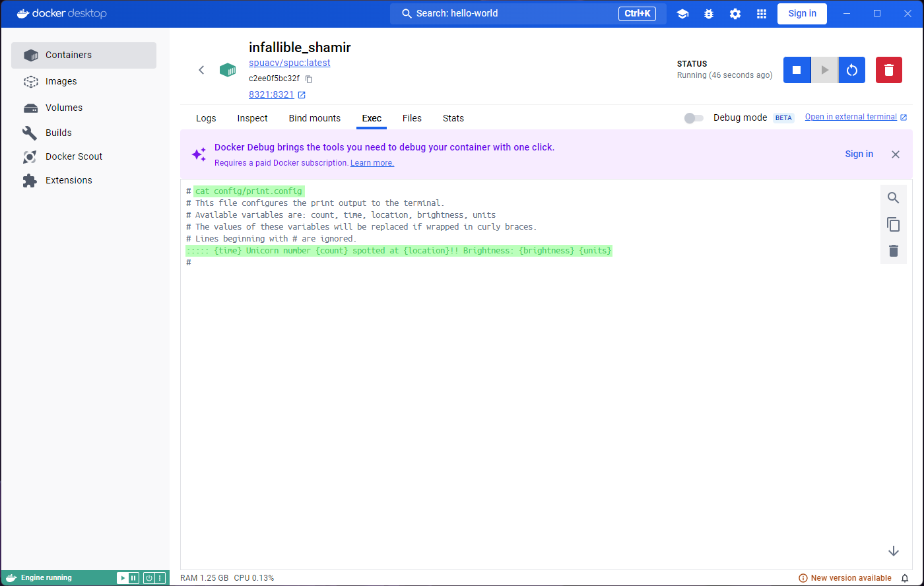This screenshot has height=586, width=924.
Task: Click the Unicorn number format line
Action: tap(399, 251)
